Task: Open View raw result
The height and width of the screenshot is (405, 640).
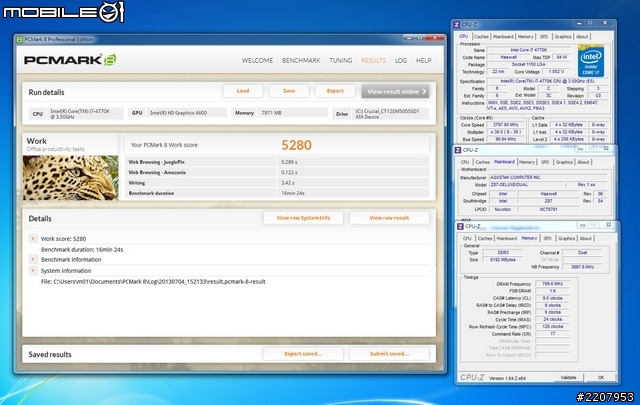Action: tap(389, 218)
